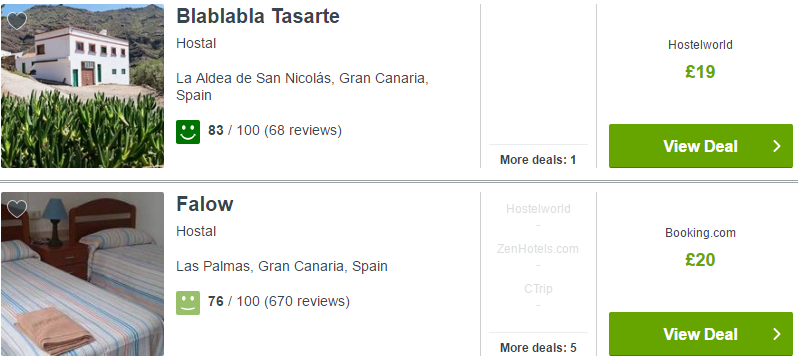Viewport: 798px width, 360px height.
Task: Click light green smiley icon for Falow
Action: coord(188,303)
